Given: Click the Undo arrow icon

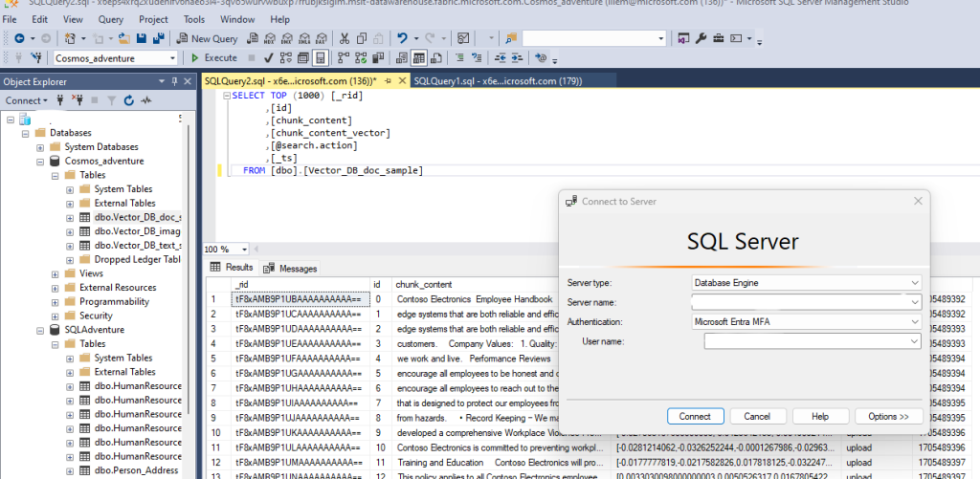Looking at the screenshot, I should point(403,38).
